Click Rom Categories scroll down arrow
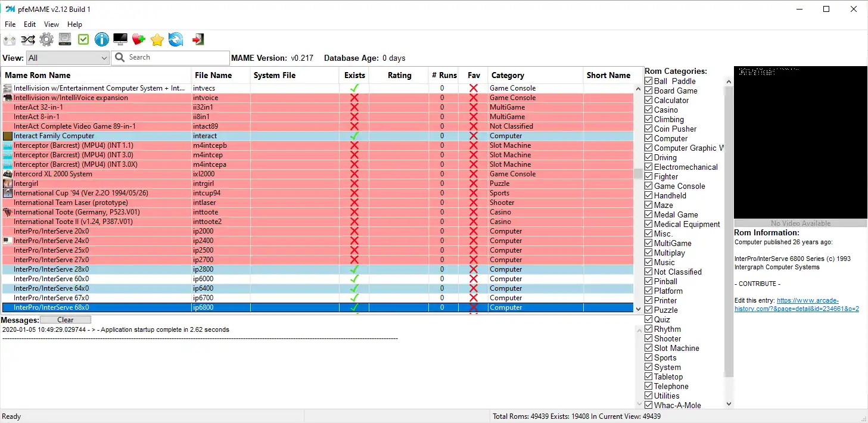Viewport: 868px width, 423px height. pyautogui.click(x=729, y=403)
